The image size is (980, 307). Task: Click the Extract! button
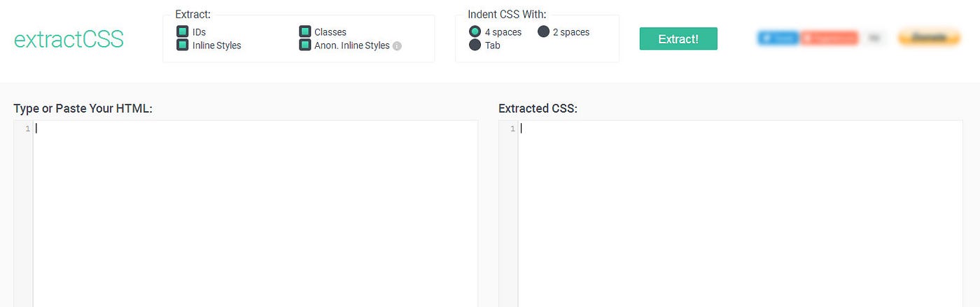pyautogui.click(x=678, y=38)
